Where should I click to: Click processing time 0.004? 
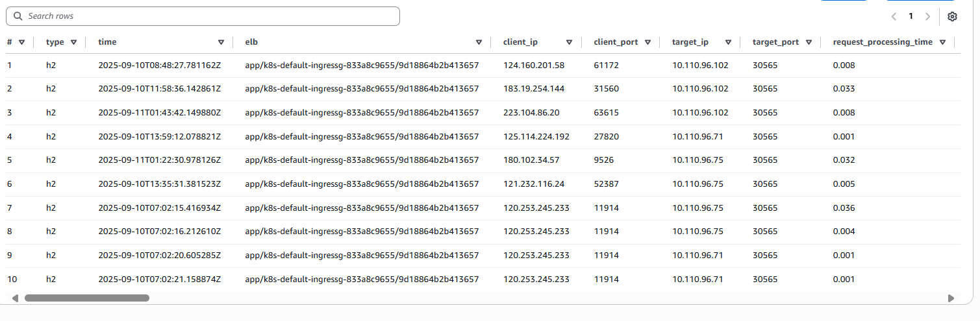[844, 232]
